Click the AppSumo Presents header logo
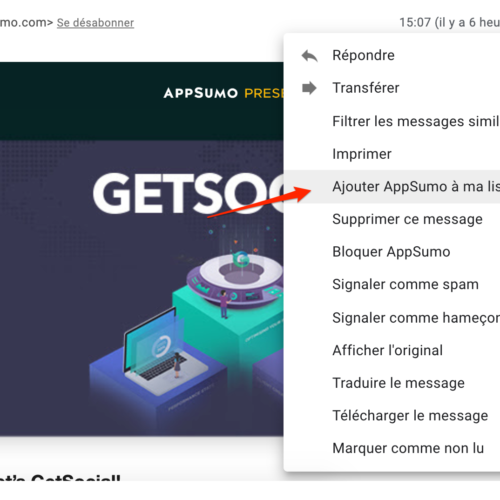This screenshot has height=500, width=500. click(224, 93)
